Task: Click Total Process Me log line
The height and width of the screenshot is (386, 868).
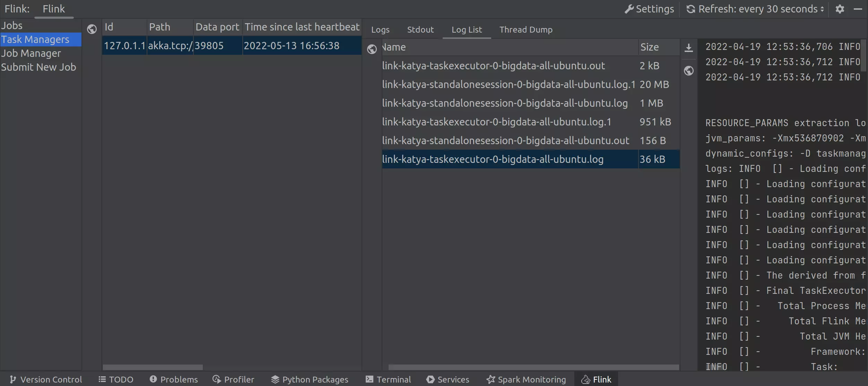Action: point(785,306)
